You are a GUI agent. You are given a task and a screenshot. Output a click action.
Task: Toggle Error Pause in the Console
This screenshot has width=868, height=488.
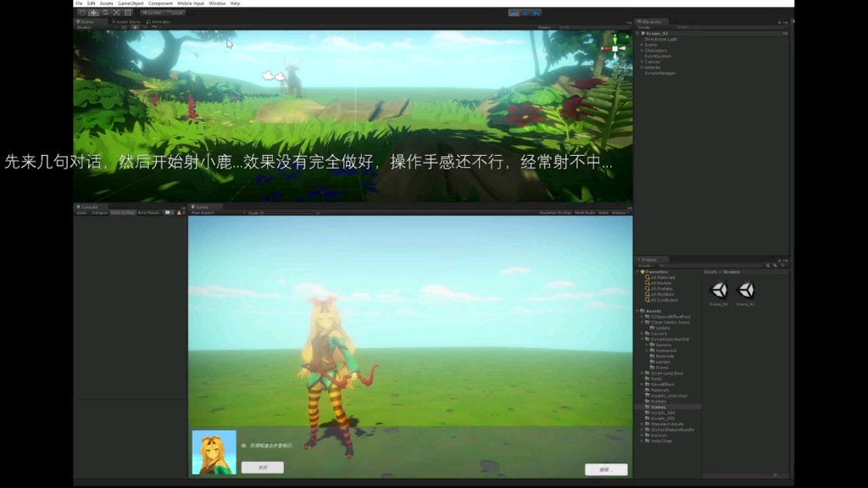(149, 212)
